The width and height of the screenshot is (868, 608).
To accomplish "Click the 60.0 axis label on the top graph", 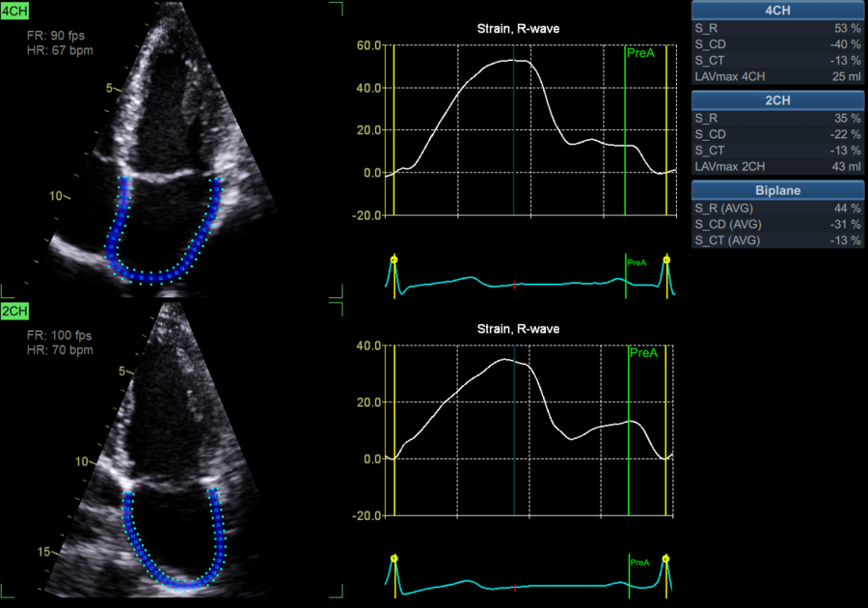I will click(368, 45).
